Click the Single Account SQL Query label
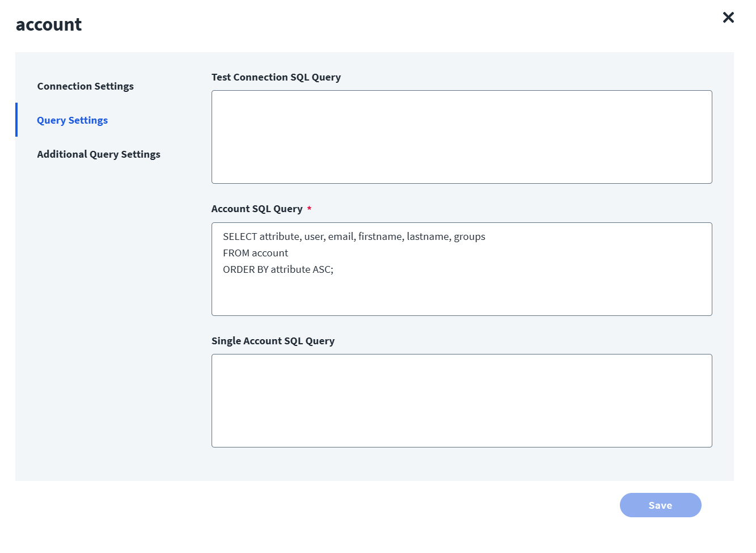 tap(273, 341)
